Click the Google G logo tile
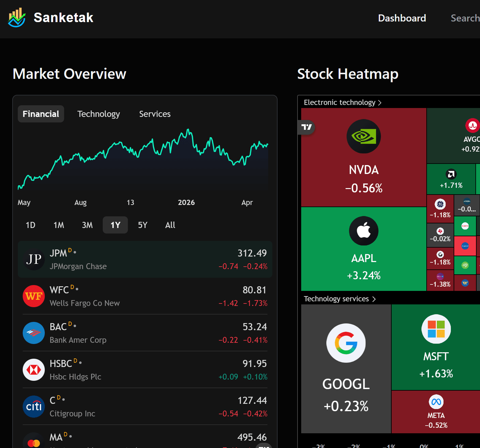 346,343
